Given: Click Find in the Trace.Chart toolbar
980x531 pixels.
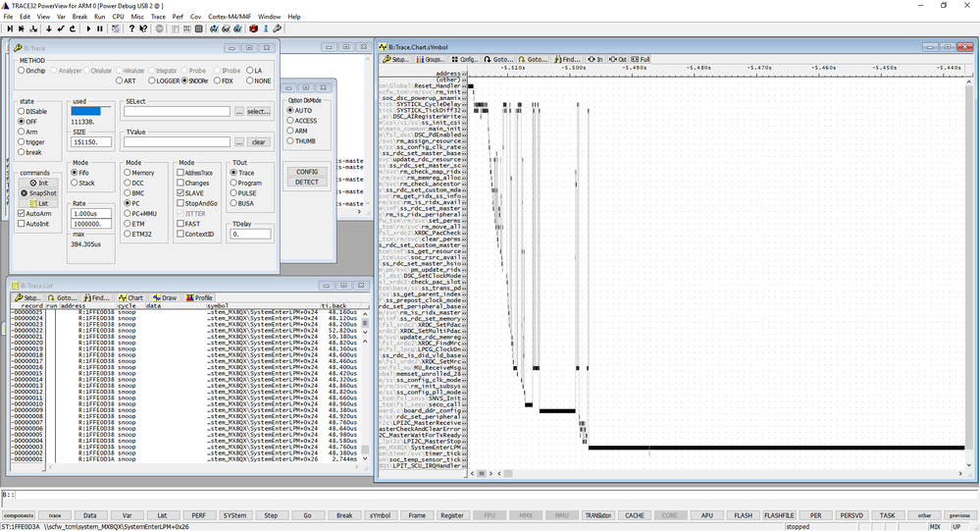Looking at the screenshot, I should 568,60.
